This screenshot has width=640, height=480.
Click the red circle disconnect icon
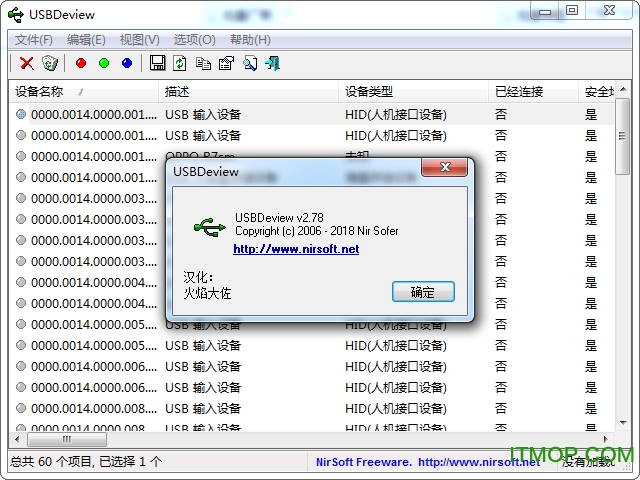pos(81,63)
